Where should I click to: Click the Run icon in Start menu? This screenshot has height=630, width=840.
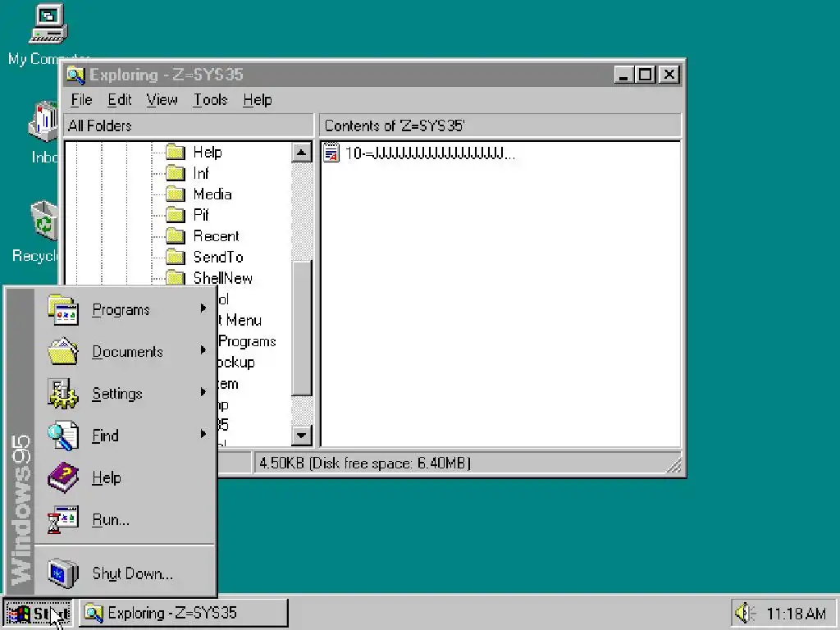tap(63, 519)
